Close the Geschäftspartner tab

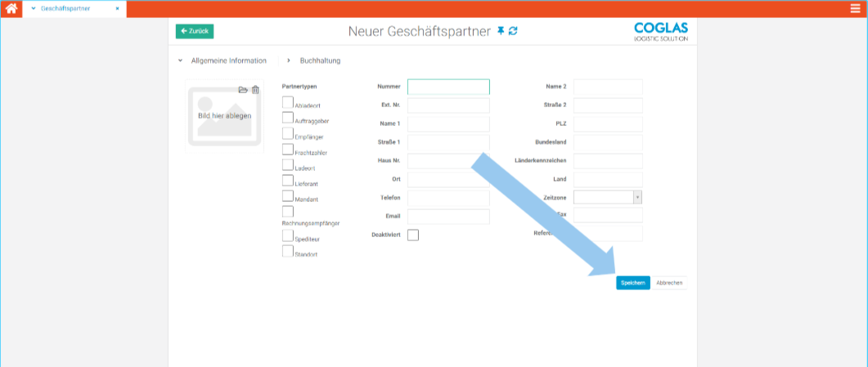[x=117, y=9]
